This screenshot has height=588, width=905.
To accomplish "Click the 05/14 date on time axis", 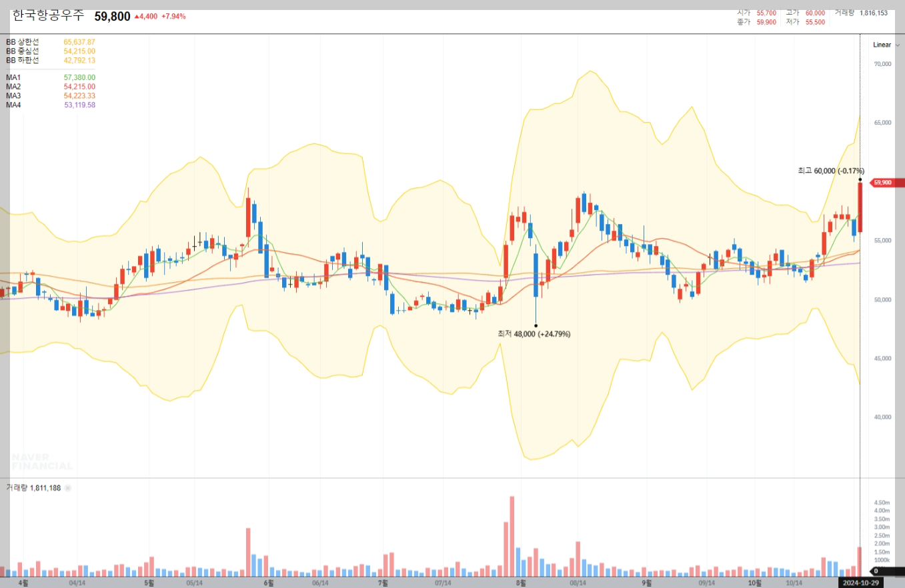I will pyautogui.click(x=194, y=583).
